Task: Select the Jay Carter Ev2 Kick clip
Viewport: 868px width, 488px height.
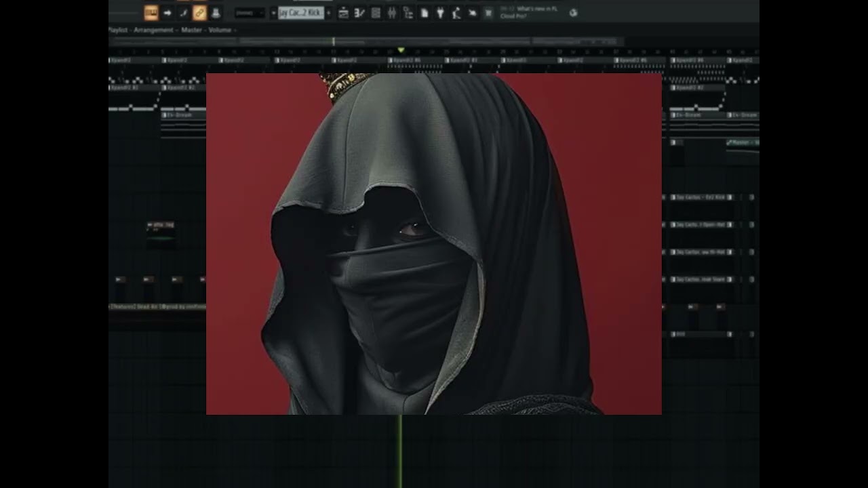Action: 697,197
